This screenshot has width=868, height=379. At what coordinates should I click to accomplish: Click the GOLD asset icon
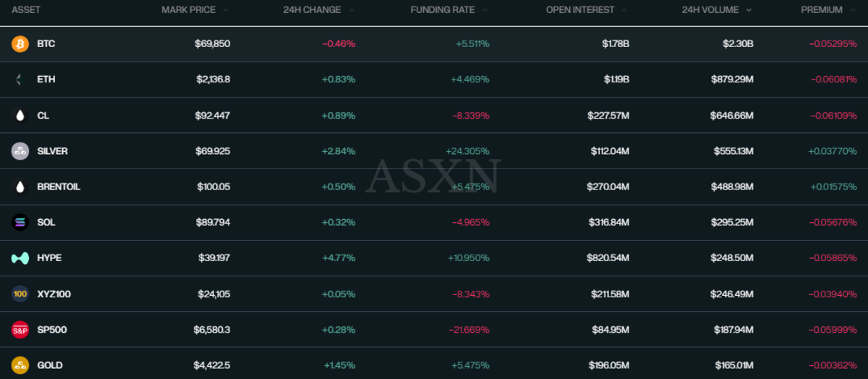click(x=20, y=365)
